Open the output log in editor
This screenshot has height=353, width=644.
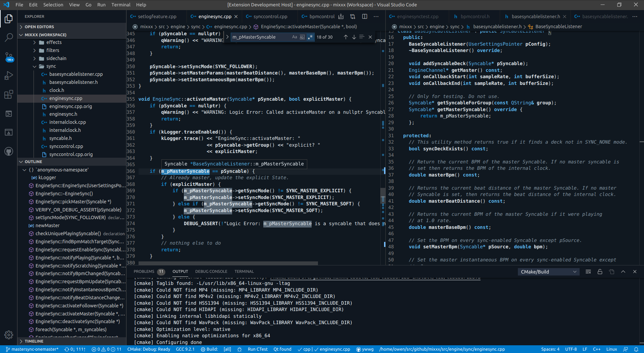coord(611,272)
